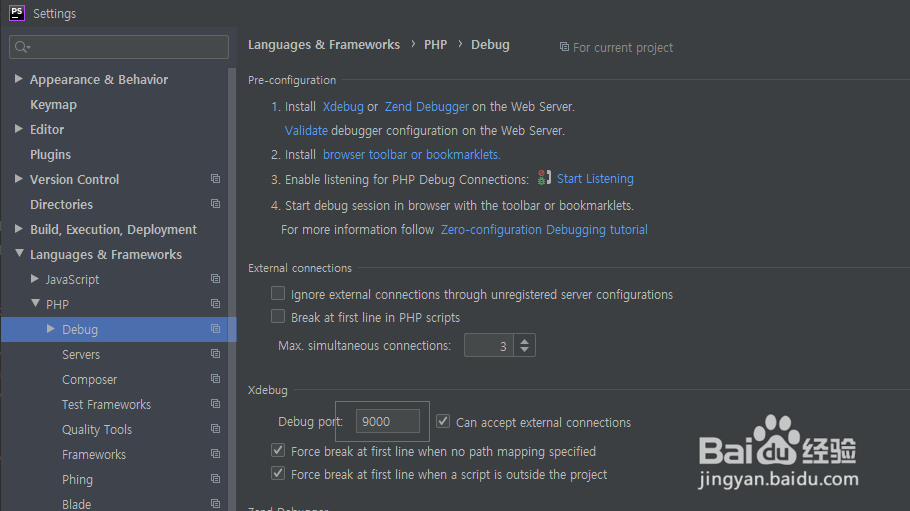Expand Build, Execution, Deployment arrow
Image resolution: width=910 pixels, height=511 pixels.
(x=19, y=228)
